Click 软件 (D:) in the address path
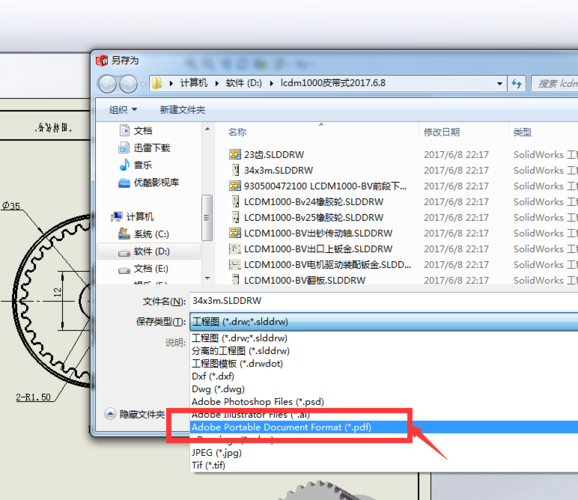The image size is (578, 500). [x=244, y=83]
